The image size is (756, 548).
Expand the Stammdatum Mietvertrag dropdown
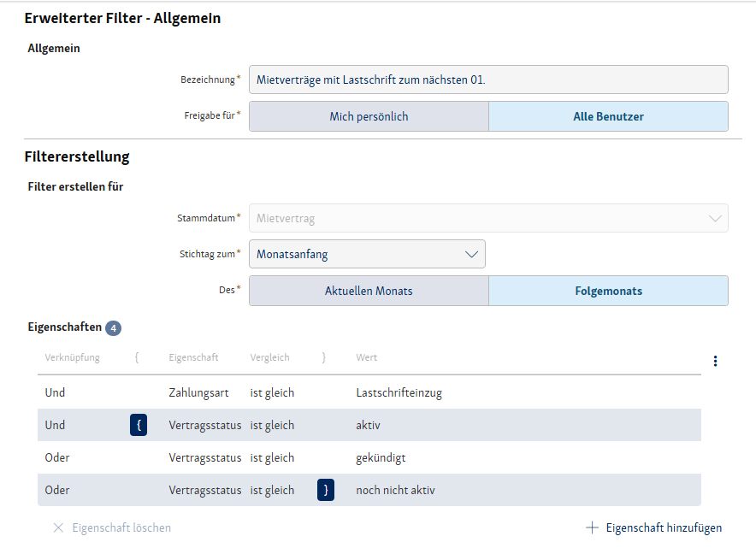[488, 218]
